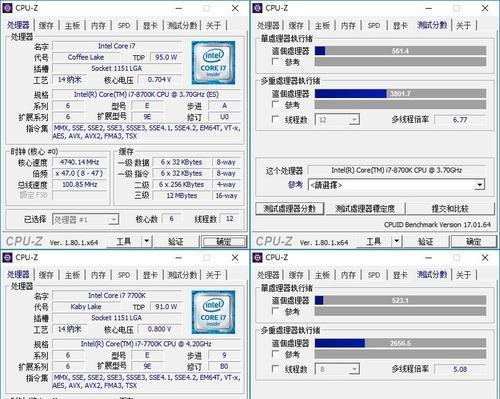
Task: Expand the 工具 arrow in top-right window
Action: point(396,241)
